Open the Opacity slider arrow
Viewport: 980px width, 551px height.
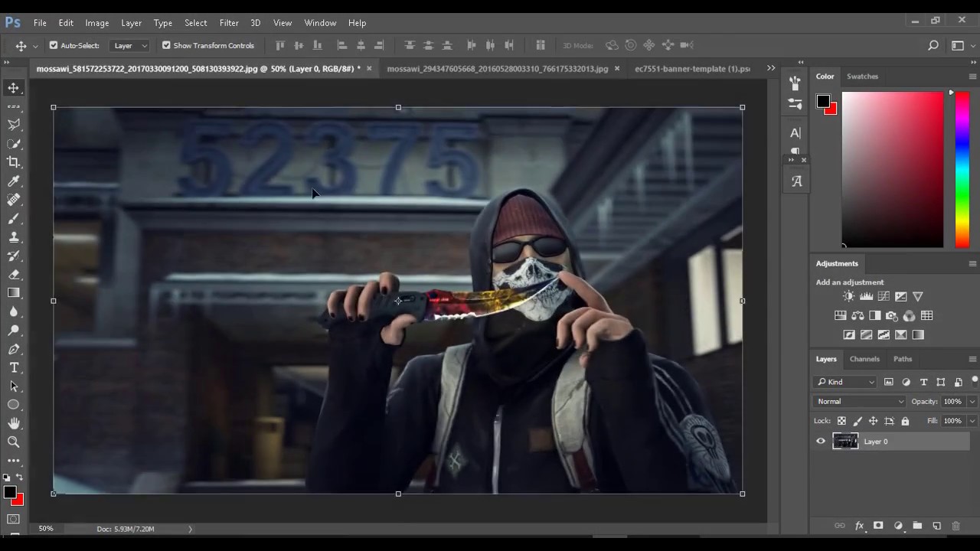(x=972, y=401)
